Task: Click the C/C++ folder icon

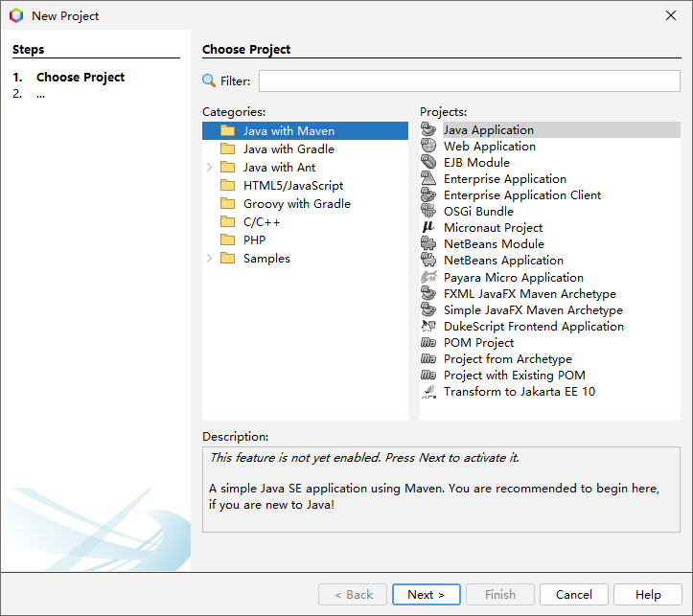Action: [227, 221]
